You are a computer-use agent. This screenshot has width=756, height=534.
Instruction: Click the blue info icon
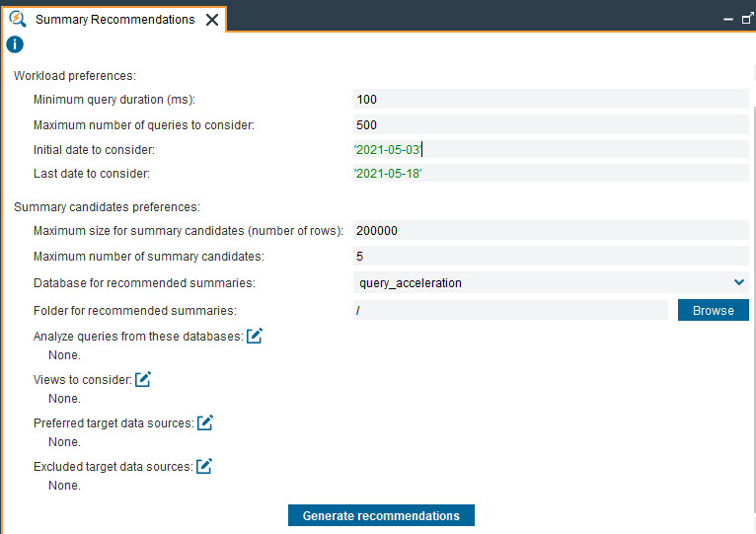tap(15, 44)
